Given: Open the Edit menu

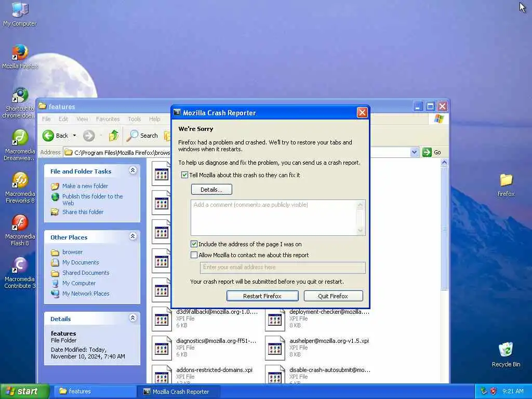Looking at the screenshot, I should [63, 119].
